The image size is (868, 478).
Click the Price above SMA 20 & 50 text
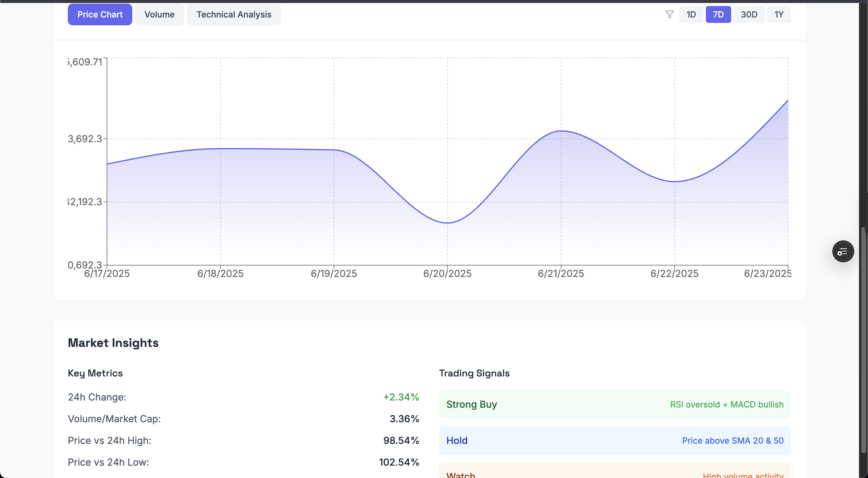click(x=733, y=441)
